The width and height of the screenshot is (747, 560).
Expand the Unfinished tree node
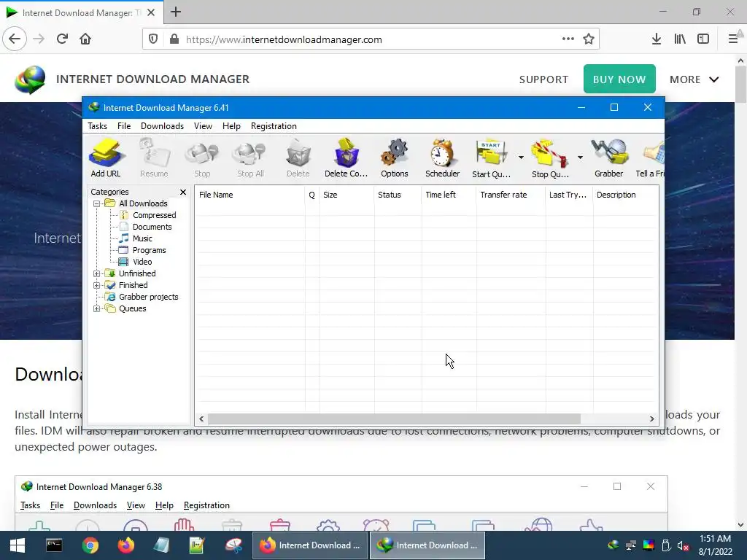click(x=97, y=274)
